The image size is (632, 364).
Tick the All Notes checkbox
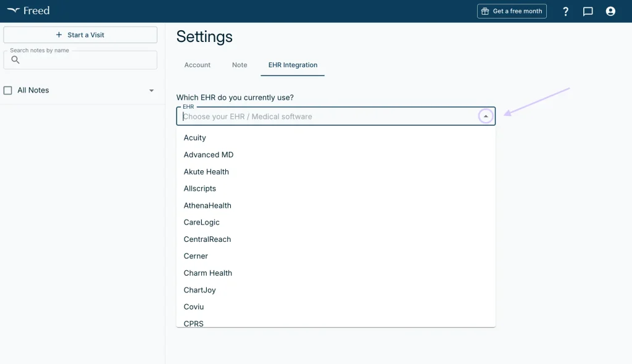point(7,90)
